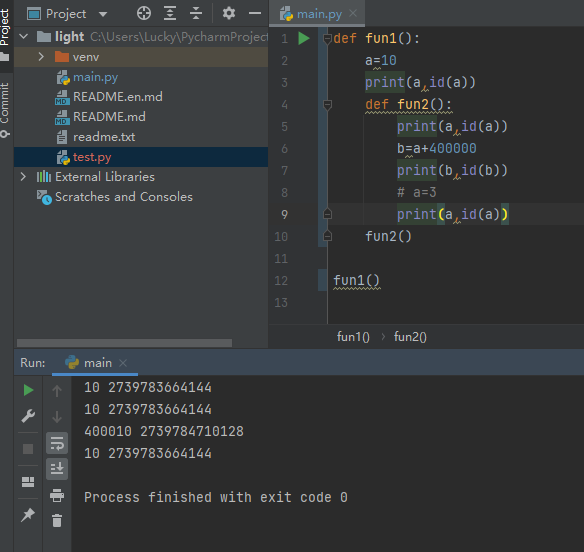Viewport: 584px width, 552px height.
Task: Clear console output with trash icon
Action: [57, 520]
